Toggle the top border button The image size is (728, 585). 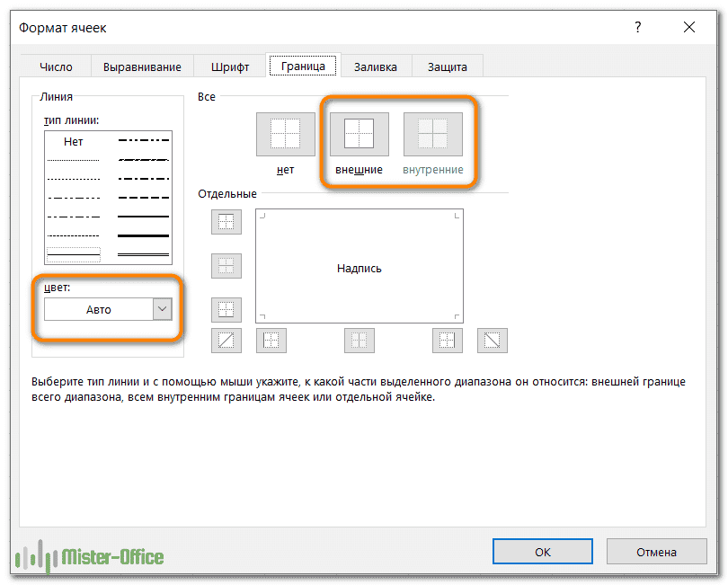tap(226, 221)
